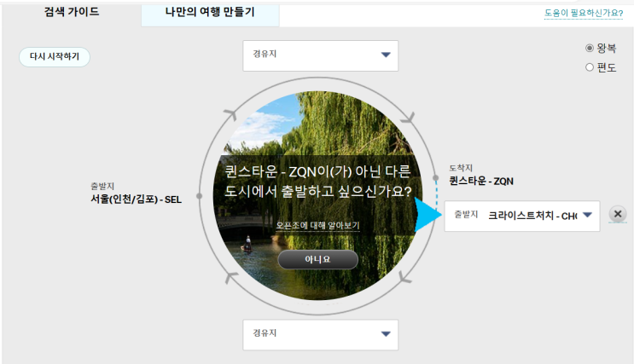Open the bottom 경유지 stopover dropdown
The width and height of the screenshot is (634, 364).
pyautogui.click(x=320, y=335)
